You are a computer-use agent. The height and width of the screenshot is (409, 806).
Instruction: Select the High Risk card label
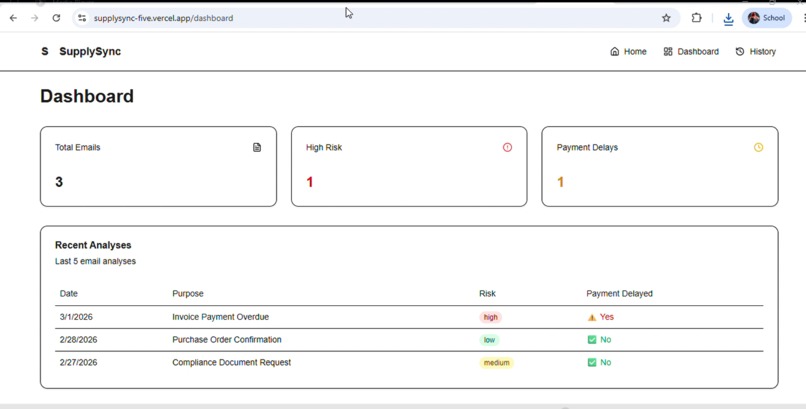click(324, 147)
